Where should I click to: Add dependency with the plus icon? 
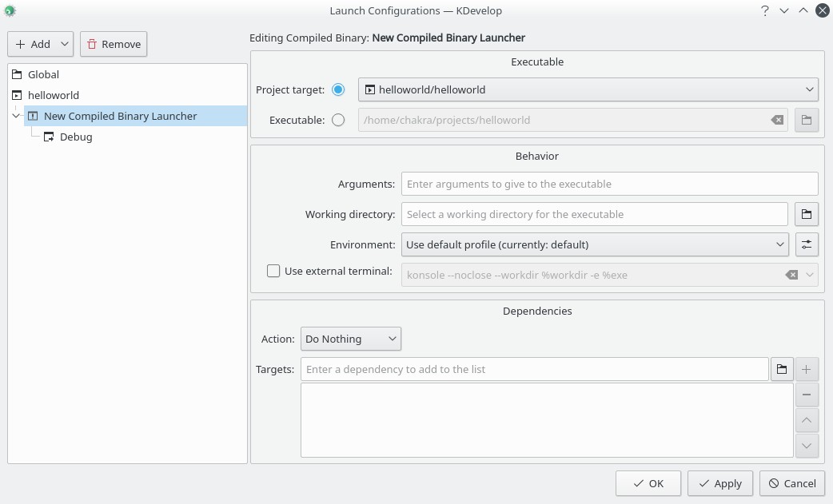807,369
